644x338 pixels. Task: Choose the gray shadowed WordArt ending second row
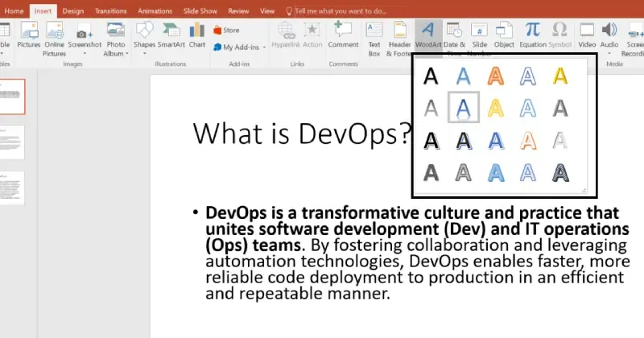(560, 109)
